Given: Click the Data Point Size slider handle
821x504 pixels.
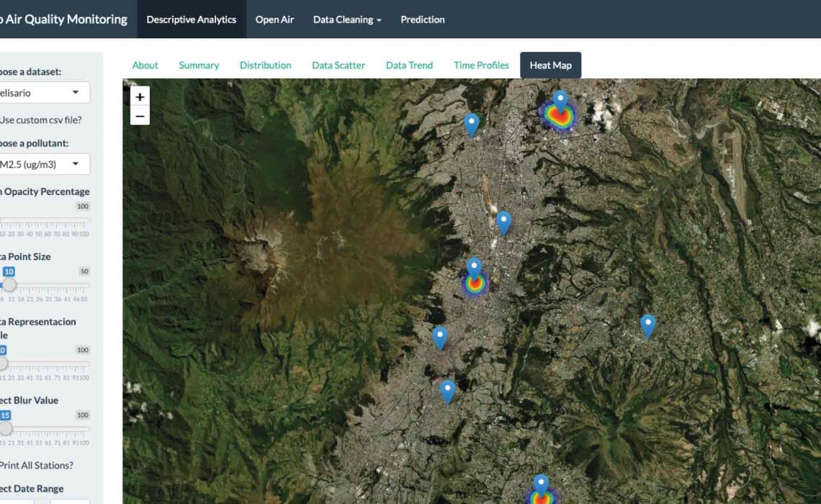Looking at the screenshot, I should tap(9, 285).
